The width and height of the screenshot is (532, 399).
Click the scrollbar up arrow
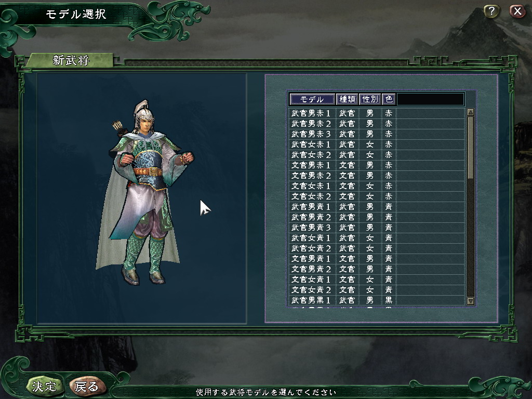pyautogui.click(x=470, y=112)
